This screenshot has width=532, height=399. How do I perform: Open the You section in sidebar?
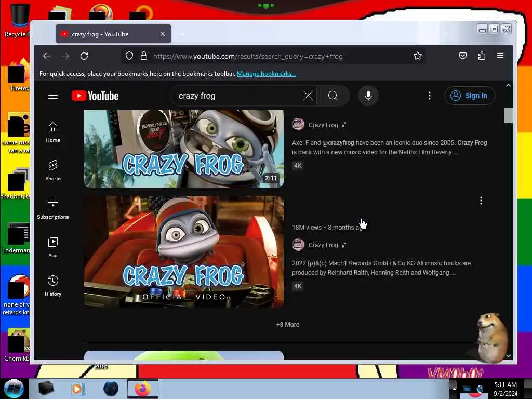53,248
